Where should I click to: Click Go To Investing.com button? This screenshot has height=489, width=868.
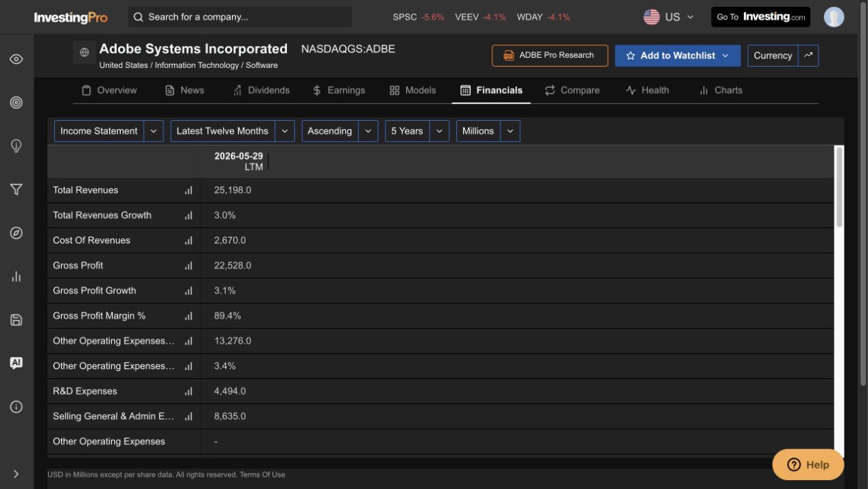coord(761,17)
